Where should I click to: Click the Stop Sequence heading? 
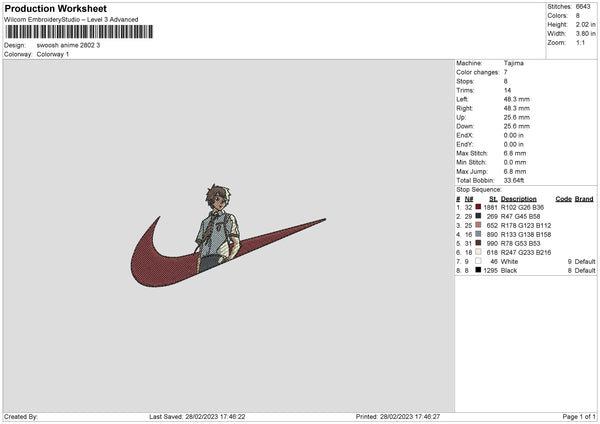coord(478,190)
